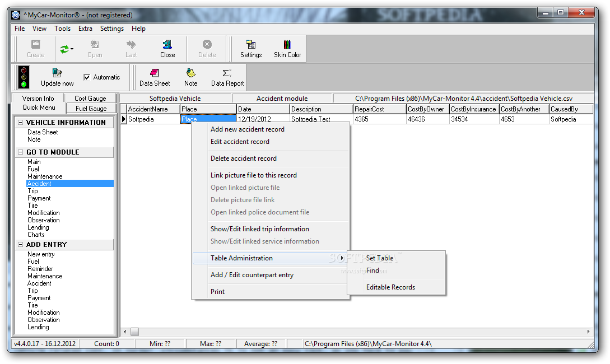Click the row selector arrow for Softpedia
Image resolution: width=610 pixels, height=364 pixels.
124,119
